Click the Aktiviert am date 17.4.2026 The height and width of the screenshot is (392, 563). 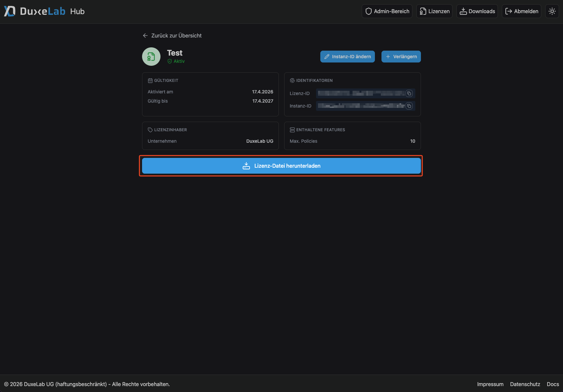click(263, 92)
